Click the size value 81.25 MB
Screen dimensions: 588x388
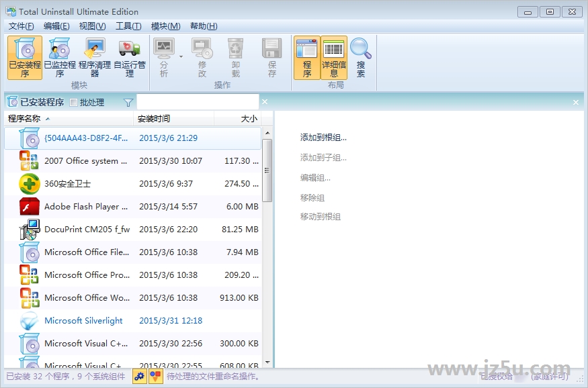(x=240, y=229)
